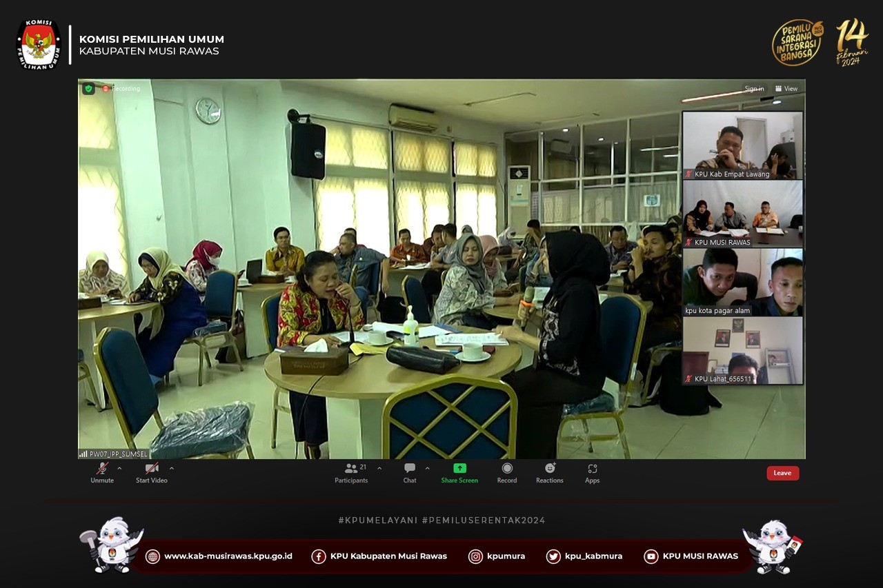This screenshot has height=588, width=883.
Task: Expand audio options arrow beside Unmute
Action: [119, 469]
